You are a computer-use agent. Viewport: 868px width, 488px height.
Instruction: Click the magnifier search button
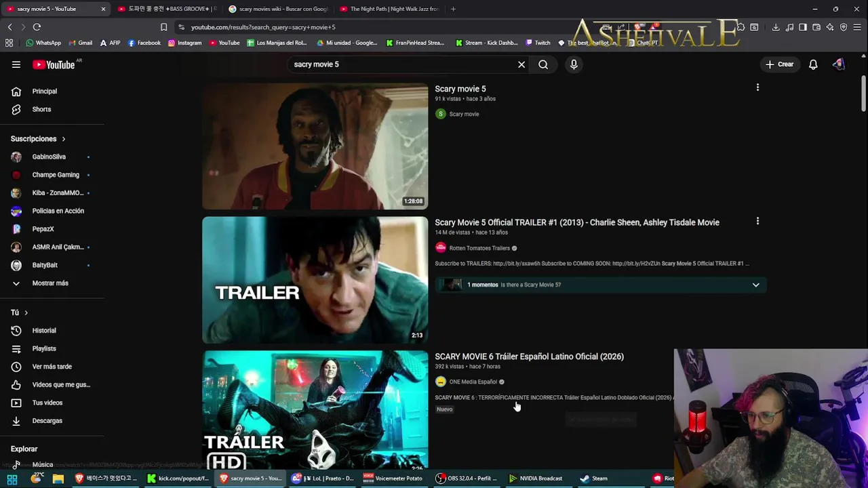[543, 64]
